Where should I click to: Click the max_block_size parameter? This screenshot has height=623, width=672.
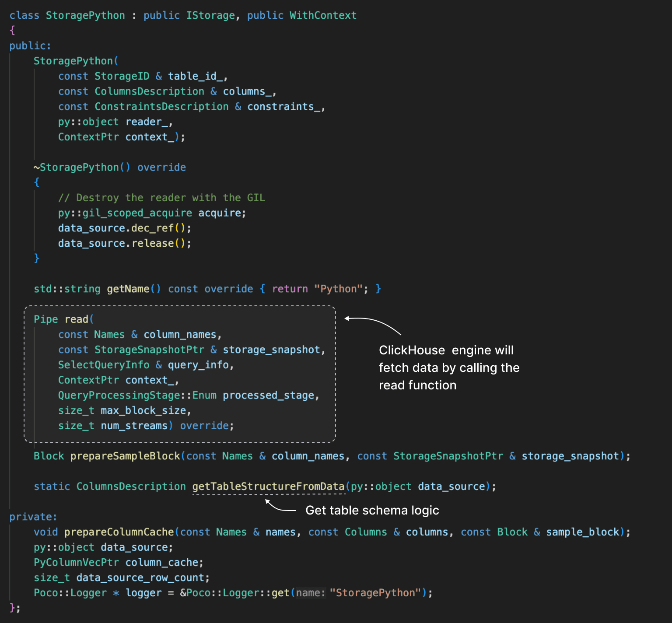143,410
